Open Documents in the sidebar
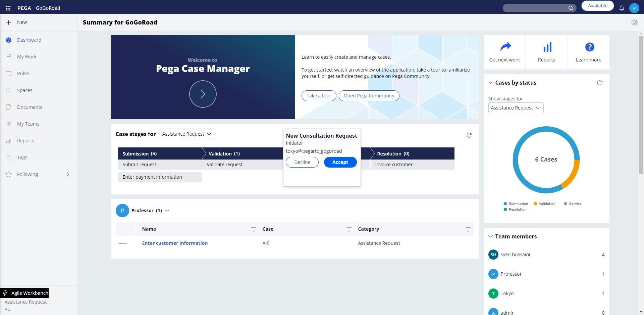Screen dimensions: 644x315 tap(30, 107)
